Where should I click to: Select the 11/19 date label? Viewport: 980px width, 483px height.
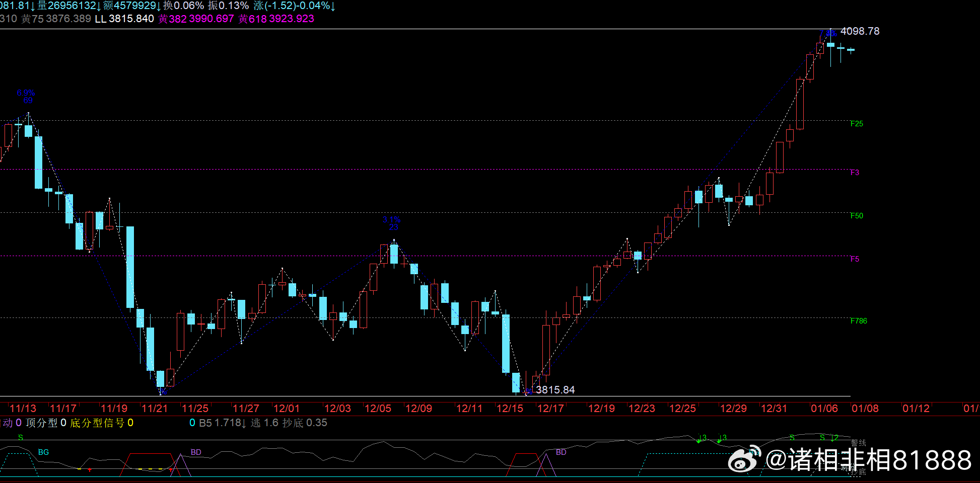tap(114, 409)
